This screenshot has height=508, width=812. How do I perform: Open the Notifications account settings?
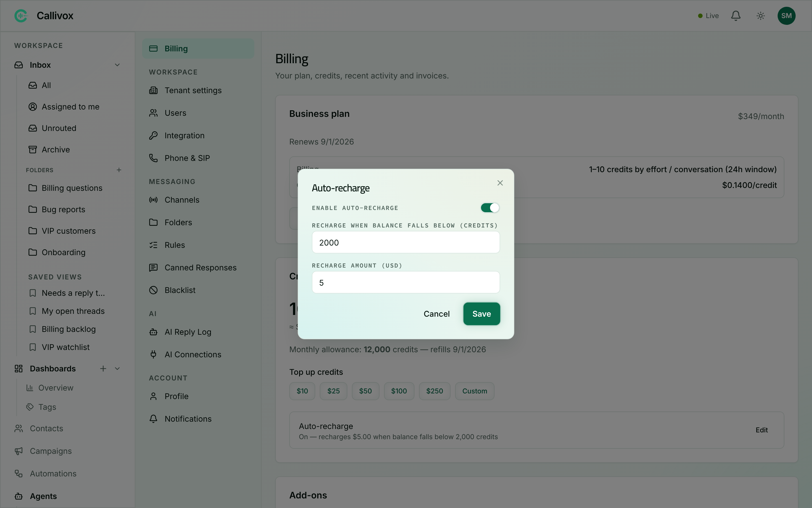[198, 419]
